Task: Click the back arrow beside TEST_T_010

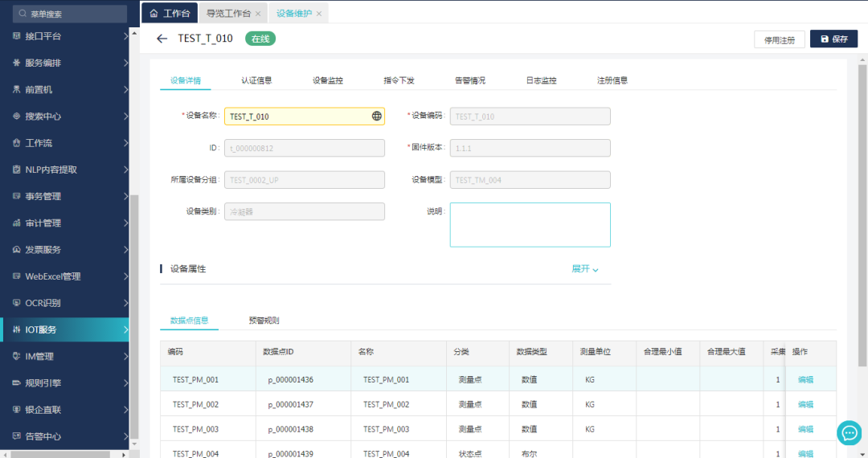Action: click(x=162, y=39)
